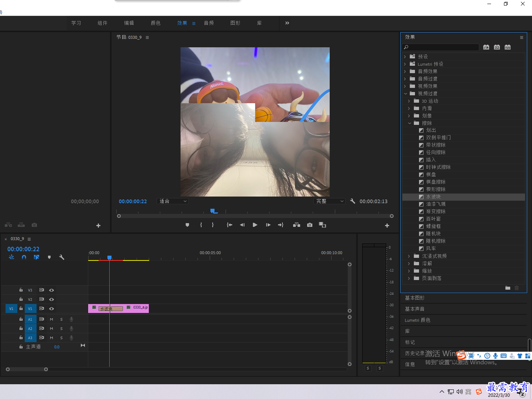Expand the 音频效果 folder
This screenshot has width=532, height=399.
[x=405, y=71]
